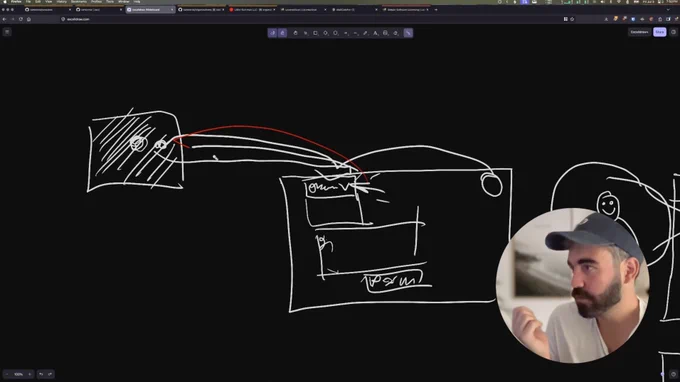The height and width of the screenshot is (382, 680).
Task: Open the Firefox menu bar item
Action: (x=16, y=2)
